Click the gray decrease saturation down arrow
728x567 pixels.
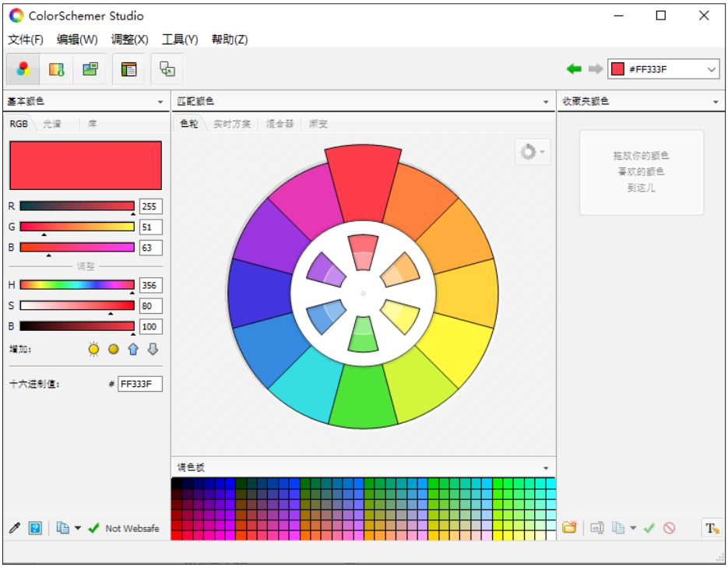[153, 349]
